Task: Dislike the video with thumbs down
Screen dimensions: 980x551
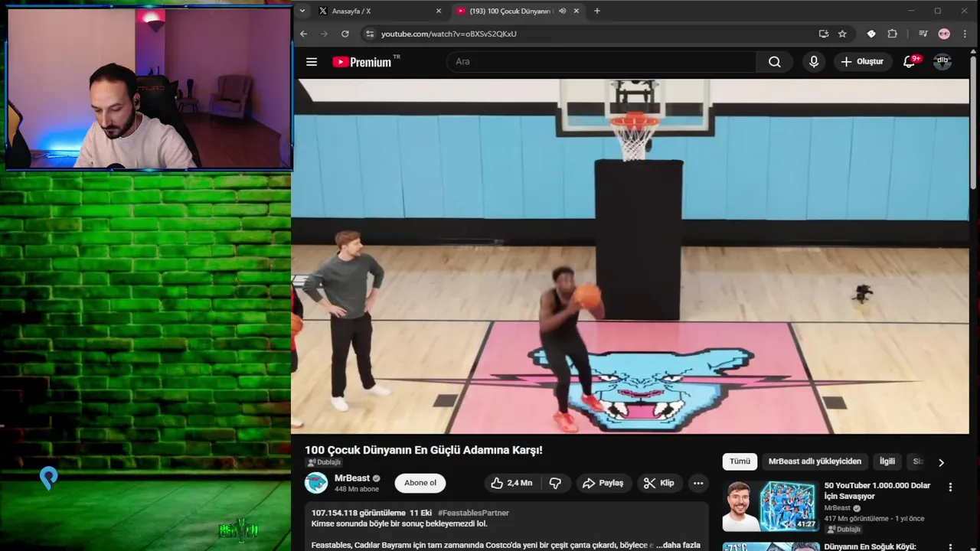Action: [x=555, y=483]
